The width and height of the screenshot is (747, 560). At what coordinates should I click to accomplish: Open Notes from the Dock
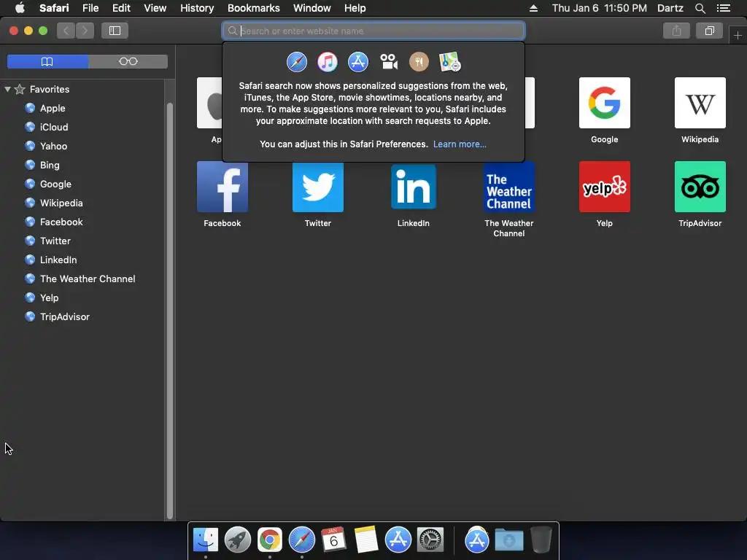[x=365, y=540]
